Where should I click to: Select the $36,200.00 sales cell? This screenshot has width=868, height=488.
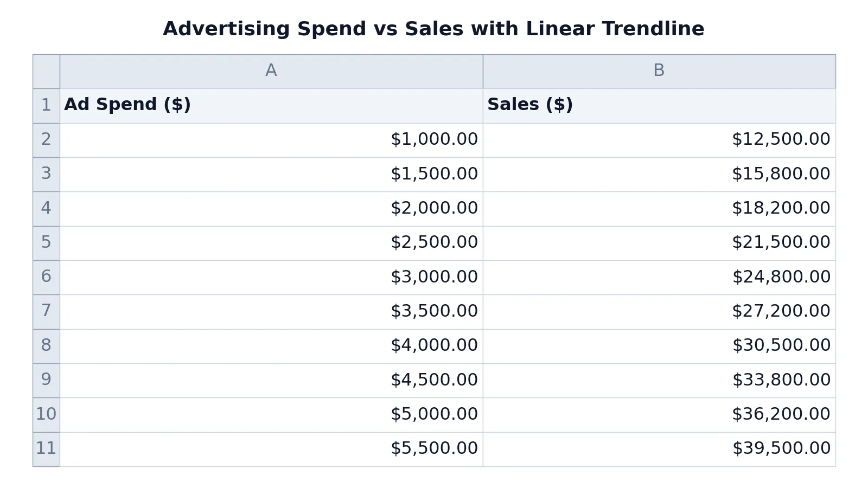pos(659,415)
